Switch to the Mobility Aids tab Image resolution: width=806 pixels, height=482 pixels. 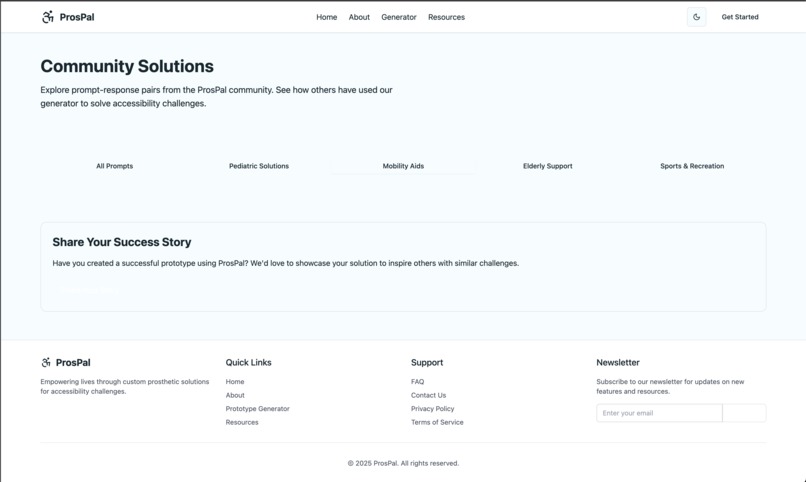(403, 166)
